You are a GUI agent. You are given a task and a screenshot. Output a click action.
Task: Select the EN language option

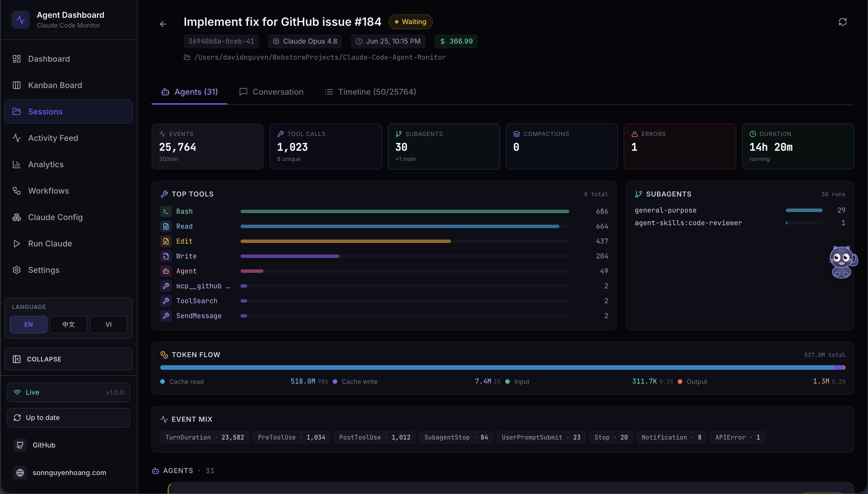click(x=28, y=324)
